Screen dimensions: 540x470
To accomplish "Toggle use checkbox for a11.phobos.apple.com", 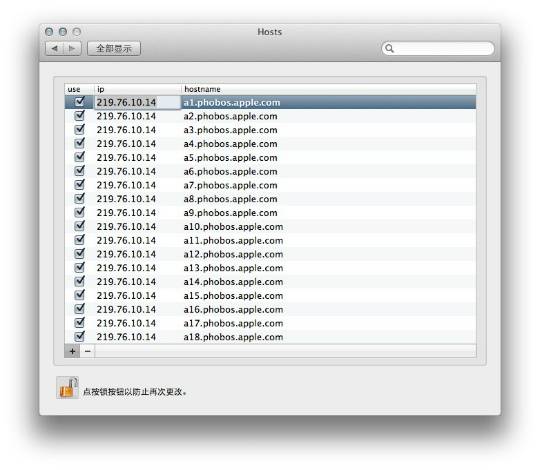I will coord(80,240).
